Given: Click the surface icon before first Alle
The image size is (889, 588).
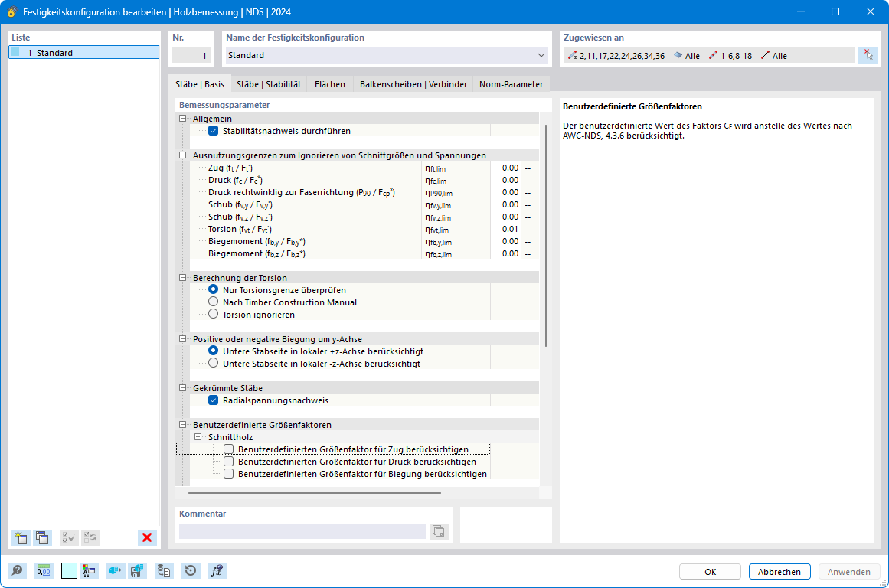Looking at the screenshot, I should [678, 56].
